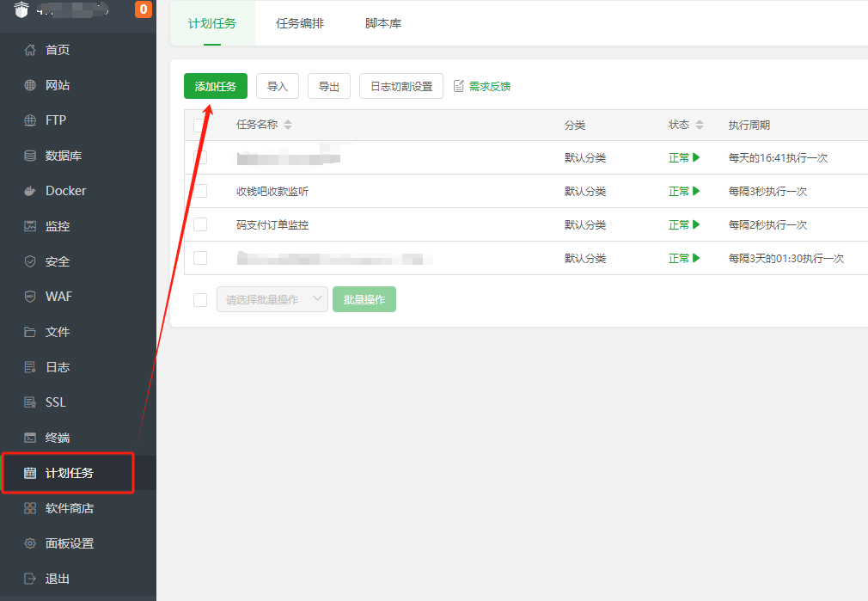Switch to the 任务编排 tab
The width and height of the screenshot is (868, 601).
coord(299,23)
